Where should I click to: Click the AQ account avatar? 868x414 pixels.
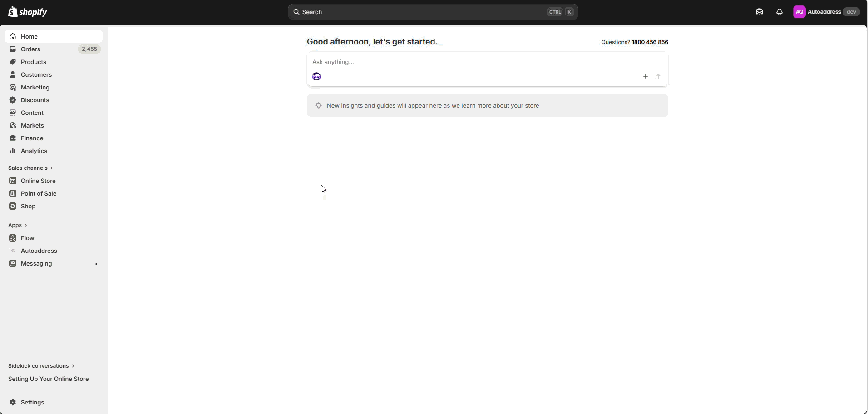(x=799, y=12)
